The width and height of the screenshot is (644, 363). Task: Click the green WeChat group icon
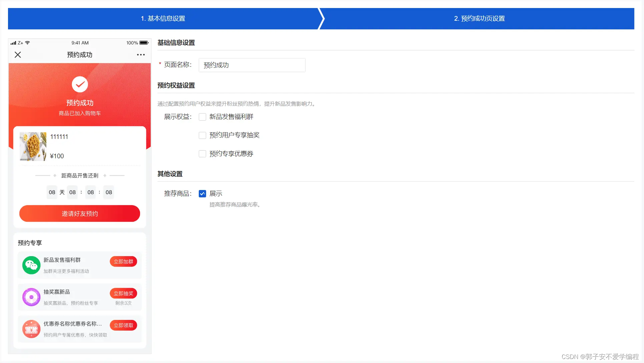(x=31, y=265)
